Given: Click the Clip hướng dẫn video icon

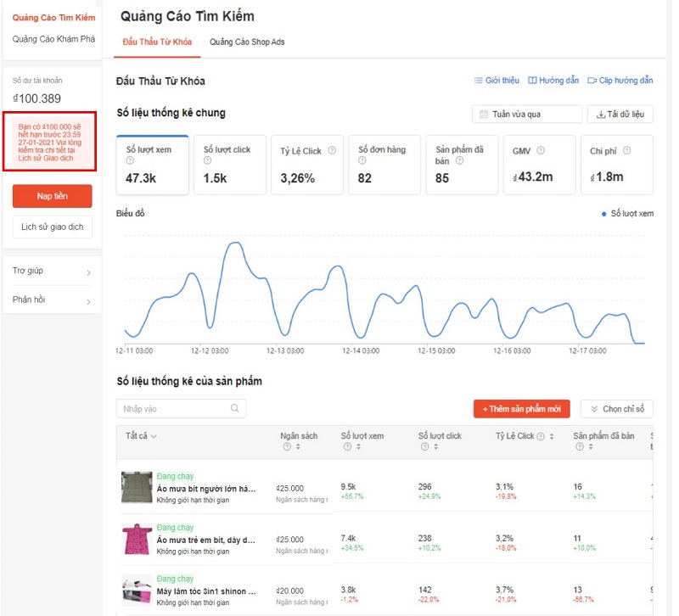Looking at the screenshot, I should 592,80.
